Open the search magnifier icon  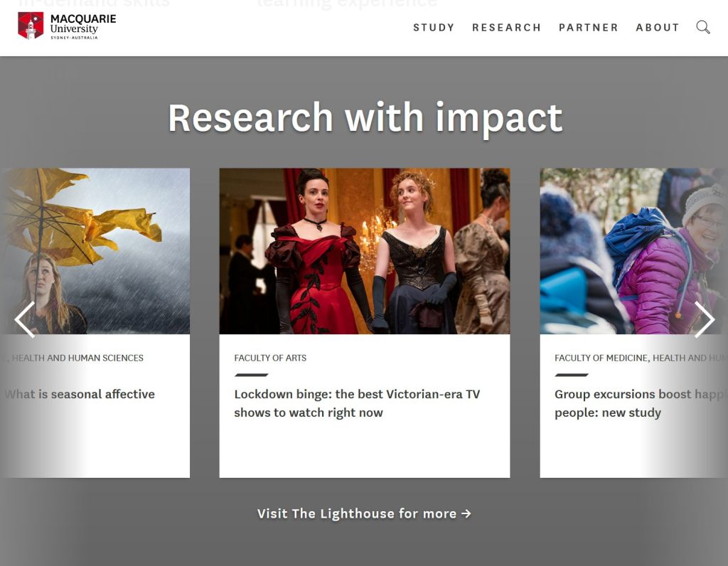703,28
